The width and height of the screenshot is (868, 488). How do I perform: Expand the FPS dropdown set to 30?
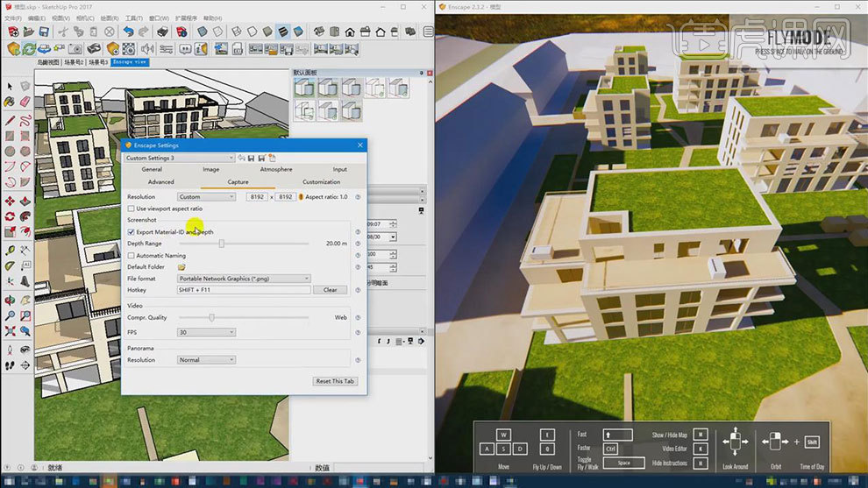206,332
